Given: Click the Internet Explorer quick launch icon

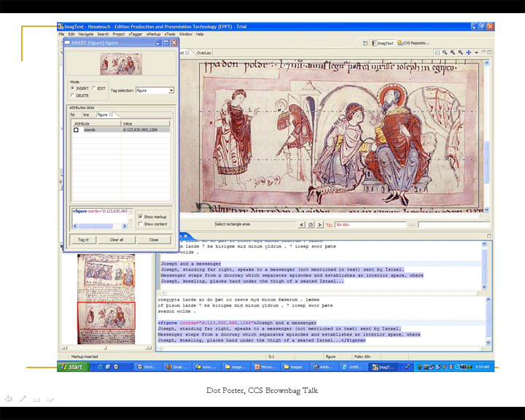Looking at the screenshot, I should (100, 367).
